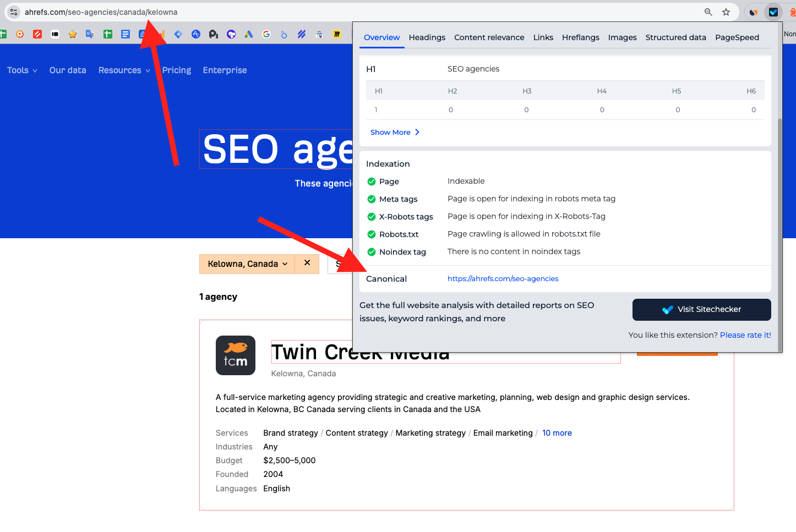Open the Similarweb extension icon
This screenshot has height=532, width=796.
click(x=754, y=12)
